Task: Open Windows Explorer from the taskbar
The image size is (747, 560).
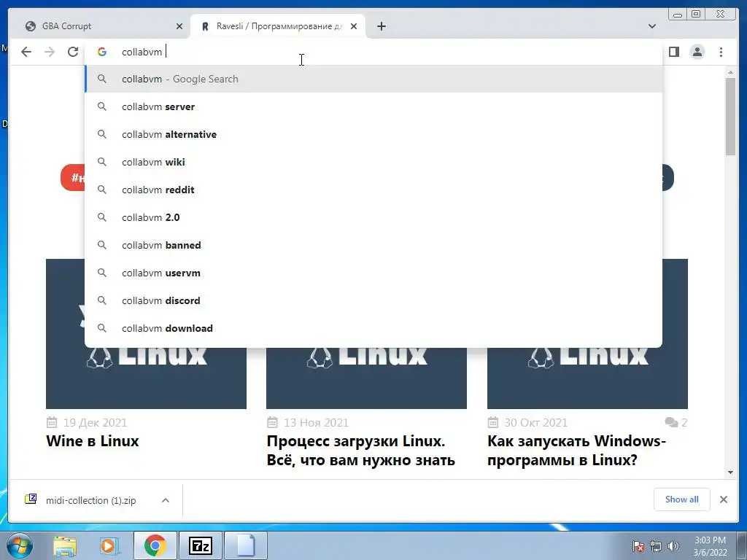Action: click(65, 545)
